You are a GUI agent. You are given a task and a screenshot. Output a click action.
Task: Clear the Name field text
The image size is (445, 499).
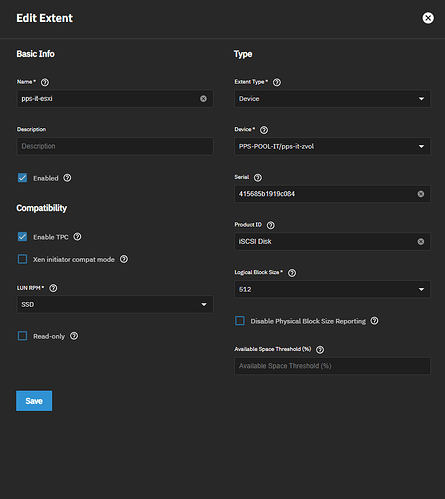tap(203, 99)
